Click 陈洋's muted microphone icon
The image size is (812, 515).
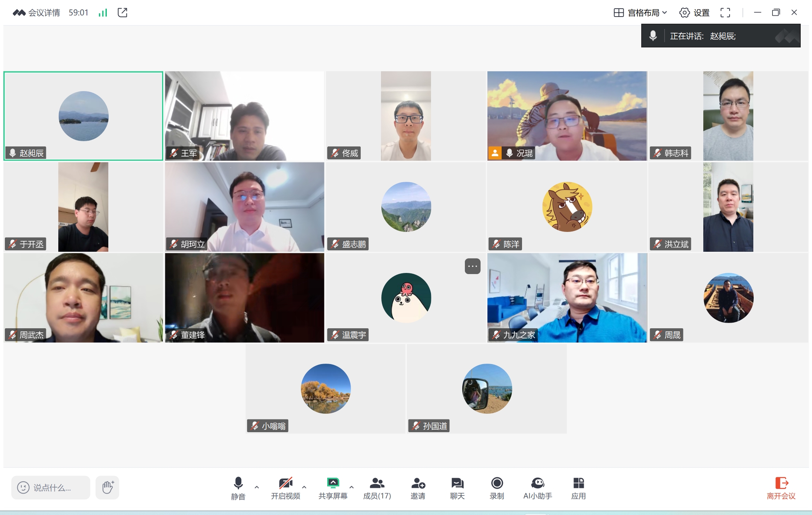[x=496, y=244]
